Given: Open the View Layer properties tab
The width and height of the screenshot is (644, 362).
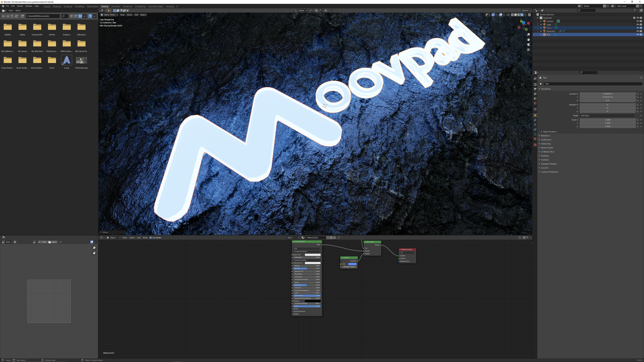Looking at the screenshot, I should click(535, 94).
